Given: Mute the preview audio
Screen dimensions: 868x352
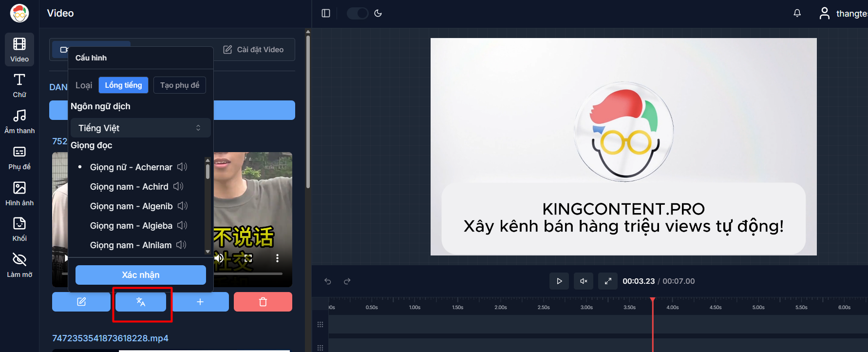Looking at the screenshot, I should click(584, 281).
